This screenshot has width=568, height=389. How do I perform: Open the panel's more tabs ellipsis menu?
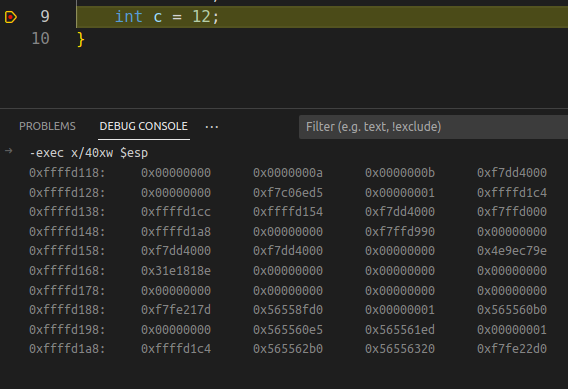(x=212, y=127)
